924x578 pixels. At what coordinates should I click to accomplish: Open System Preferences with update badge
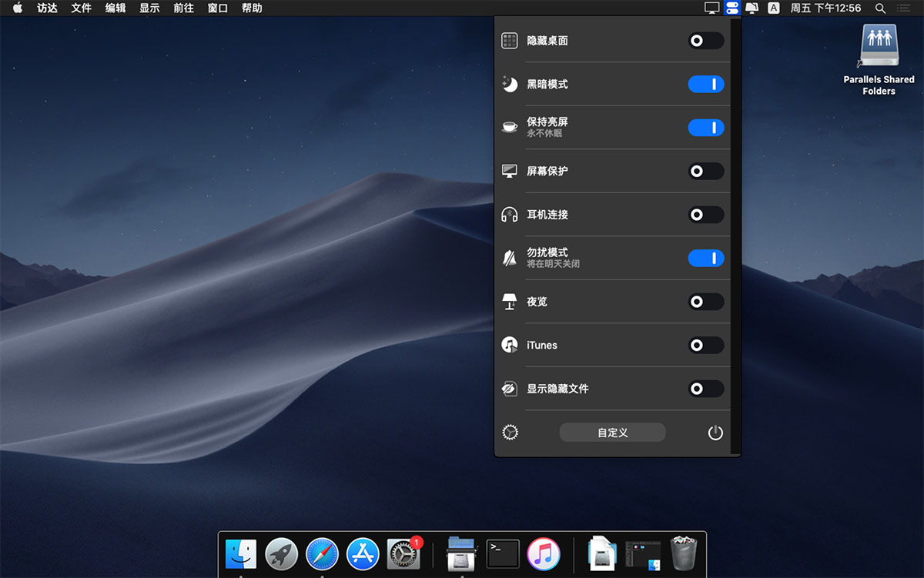pyautogui.click(x=403, y=553)
